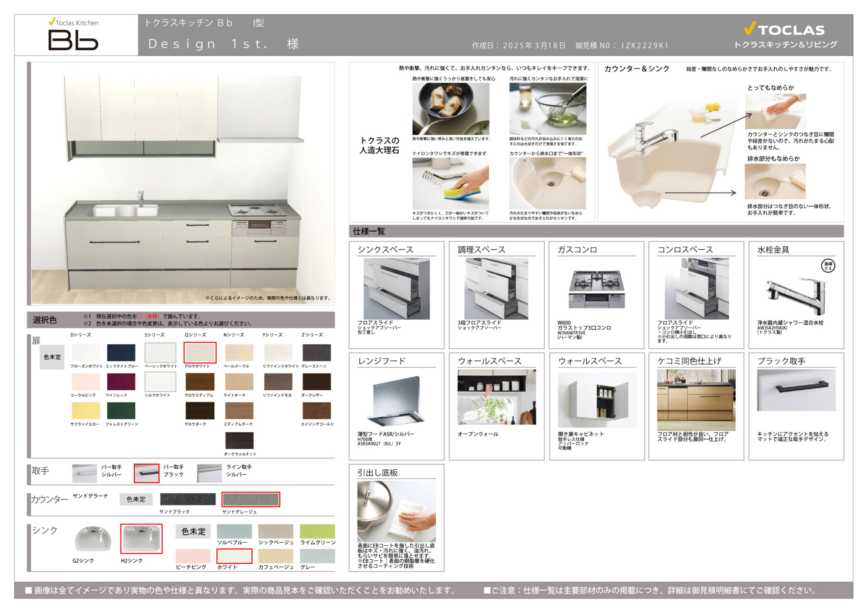Select the Grow Dark door swatch

click(200, 410)
